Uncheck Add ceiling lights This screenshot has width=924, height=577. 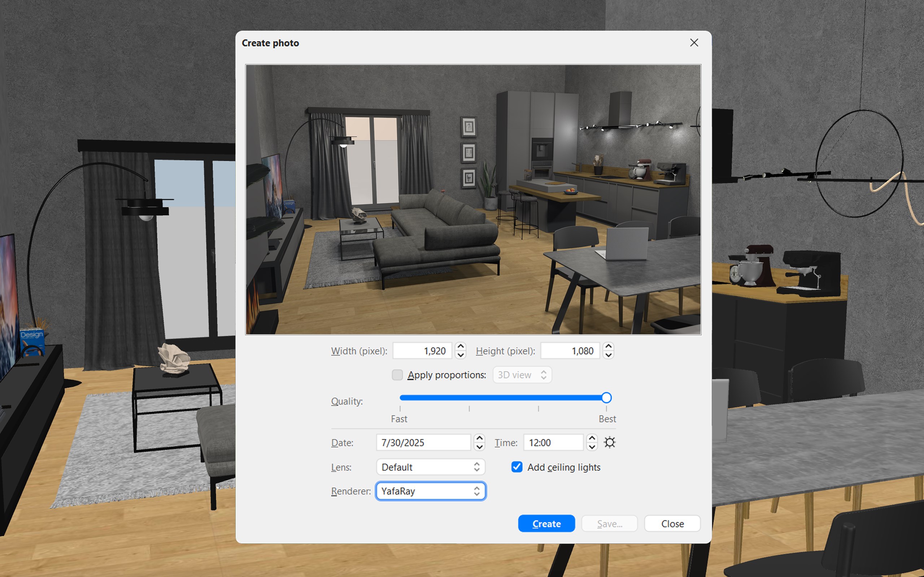click(x=517, y=467)
